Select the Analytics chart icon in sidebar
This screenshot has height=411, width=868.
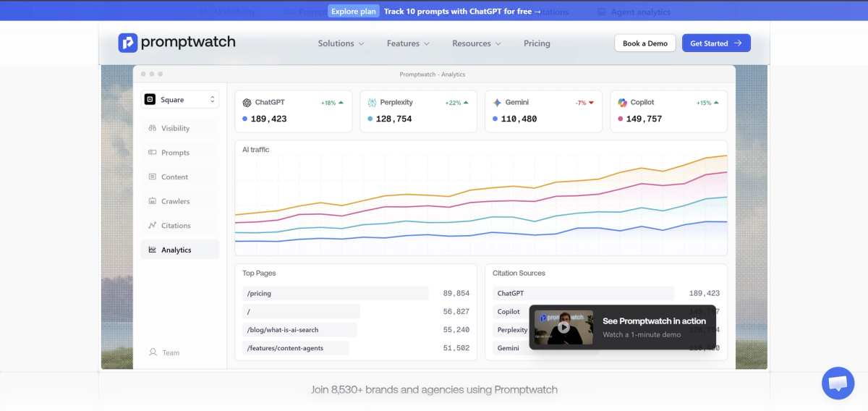(x=153, y=250)
